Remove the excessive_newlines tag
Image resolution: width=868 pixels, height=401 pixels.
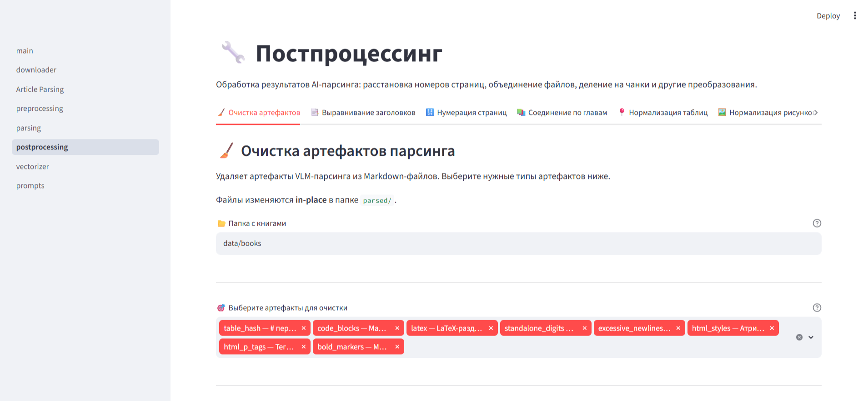pyautogui.click(x=678, y=328)
